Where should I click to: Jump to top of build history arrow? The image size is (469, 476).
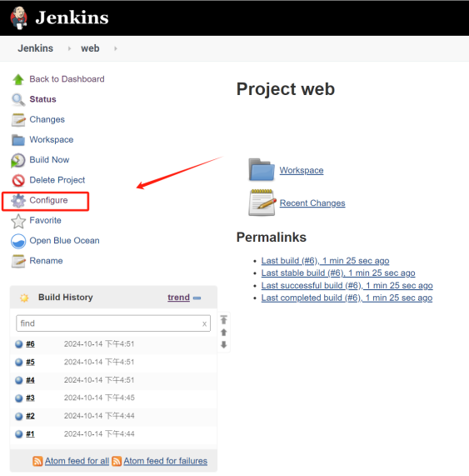(223, 319)
